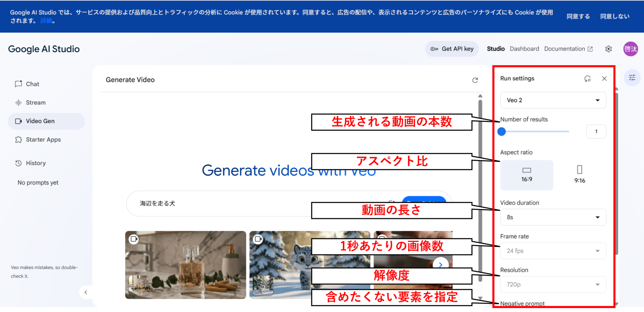The image size is (644, 312).
Task: Open the Veo 2 model dropdown
Action: [x=553, y=100]
